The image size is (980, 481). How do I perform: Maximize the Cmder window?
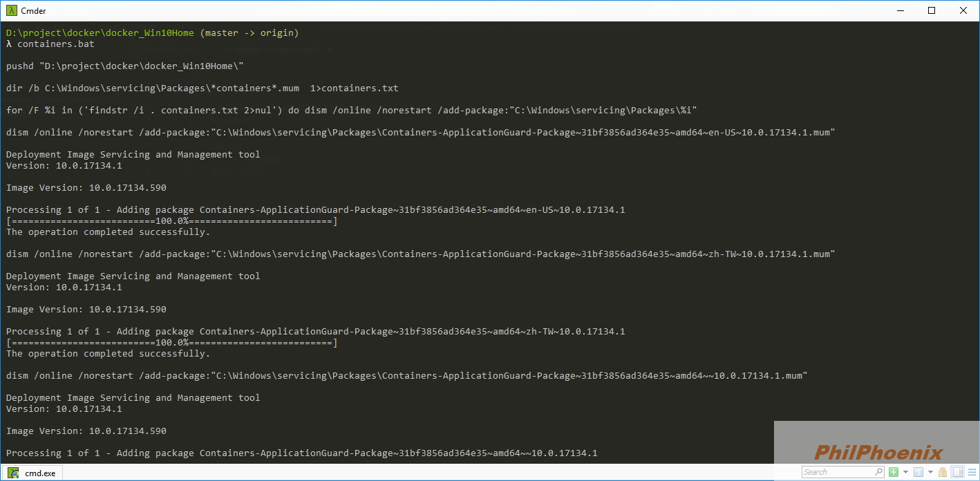[932, 10]
